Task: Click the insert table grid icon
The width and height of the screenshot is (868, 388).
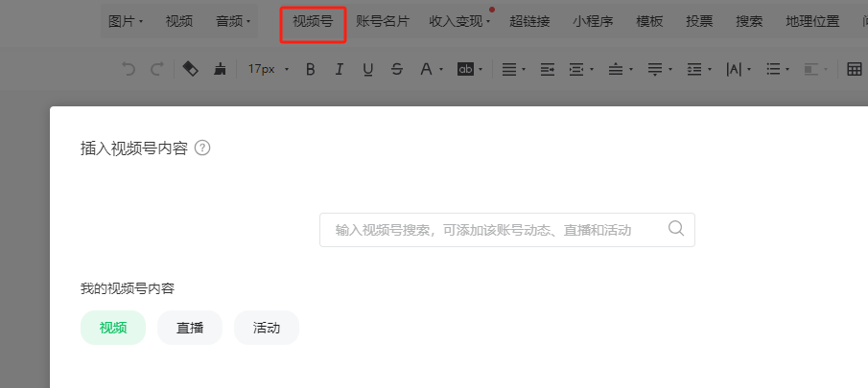Action: pos(855,69)
